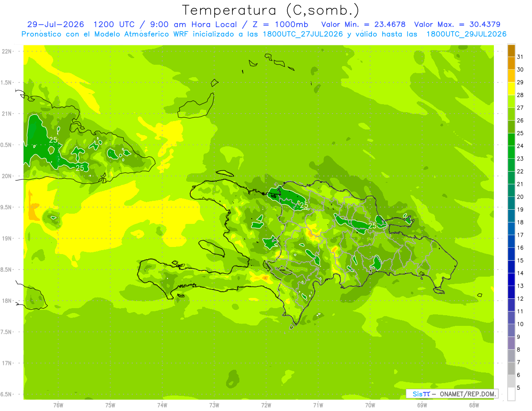Screen dimensions: 532x411
Task: Click the "19N" latitude axis label
Action: point(8,239)
